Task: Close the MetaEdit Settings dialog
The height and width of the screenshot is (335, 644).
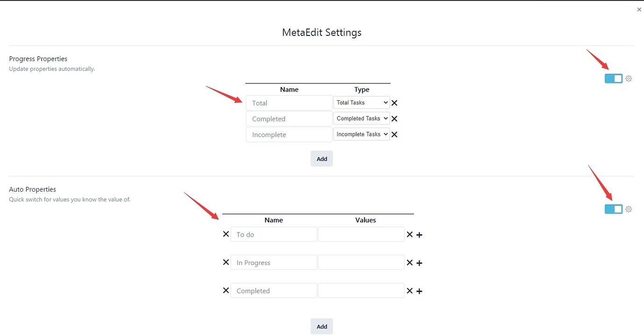Action: [x=639, y=9]
